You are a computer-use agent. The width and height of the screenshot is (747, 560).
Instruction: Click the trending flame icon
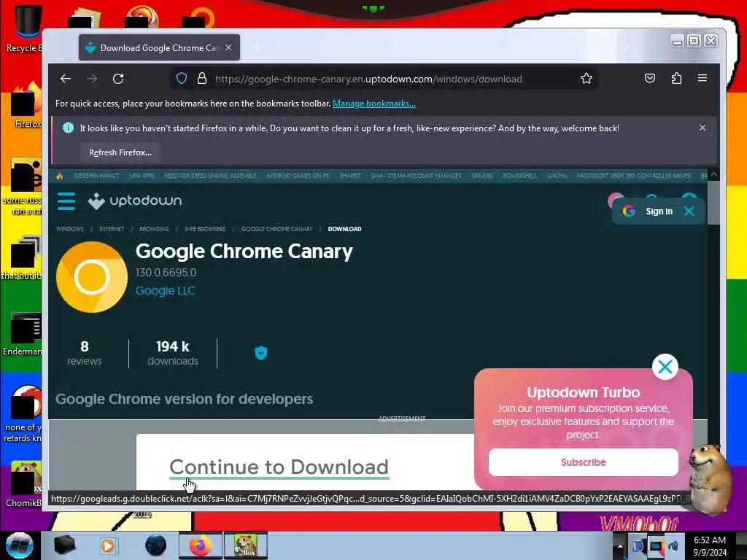click(60, 176)
